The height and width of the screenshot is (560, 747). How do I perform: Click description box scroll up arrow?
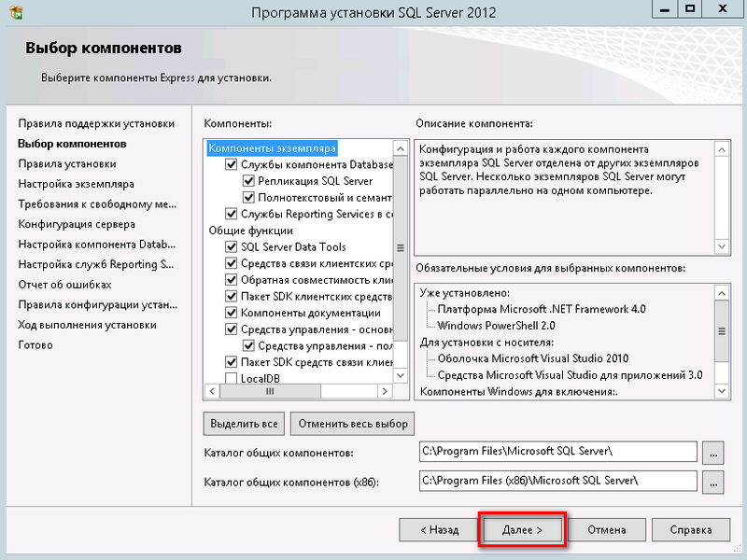722,149
